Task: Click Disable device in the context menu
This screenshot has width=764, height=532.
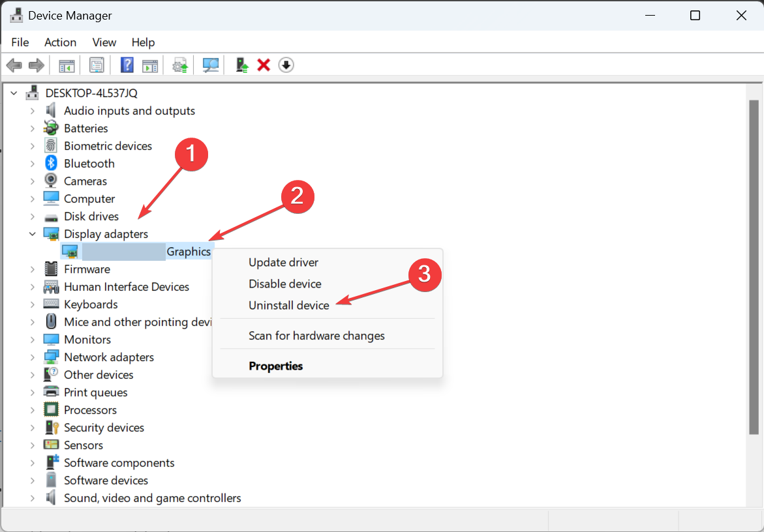Action: click(285, 284)
